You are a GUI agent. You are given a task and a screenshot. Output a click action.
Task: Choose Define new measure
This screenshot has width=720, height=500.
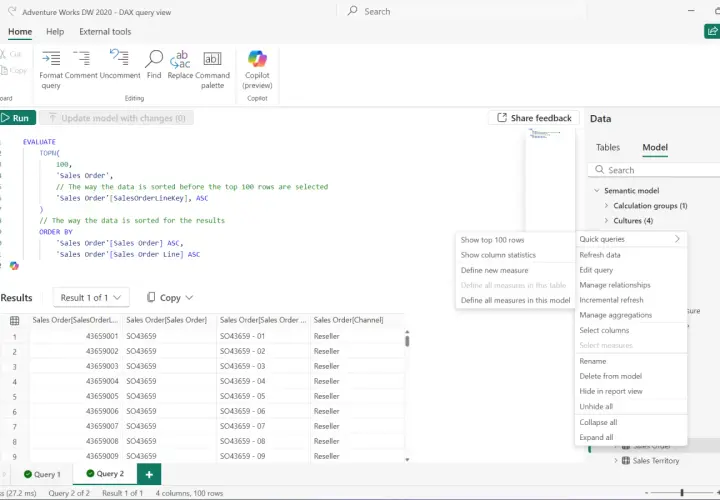[x=495, y=270]
